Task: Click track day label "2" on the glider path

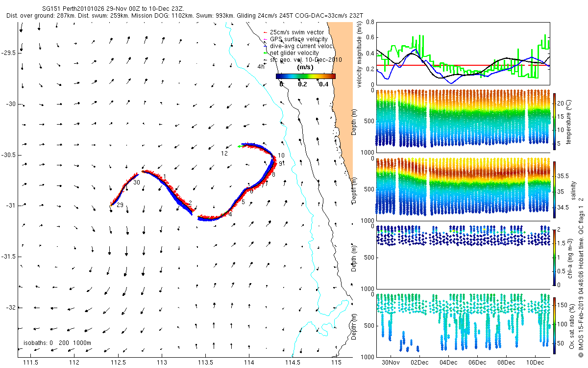Action: click(190, 203)
